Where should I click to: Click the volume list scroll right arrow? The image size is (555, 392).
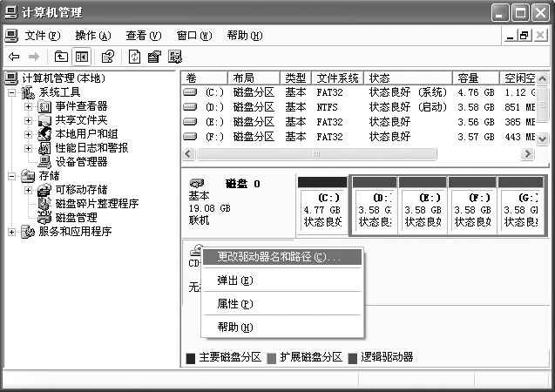point(528,154)
